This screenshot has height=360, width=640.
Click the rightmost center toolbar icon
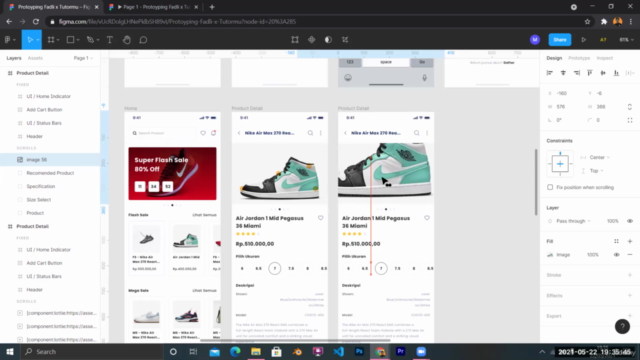click(x=345, y=40)
